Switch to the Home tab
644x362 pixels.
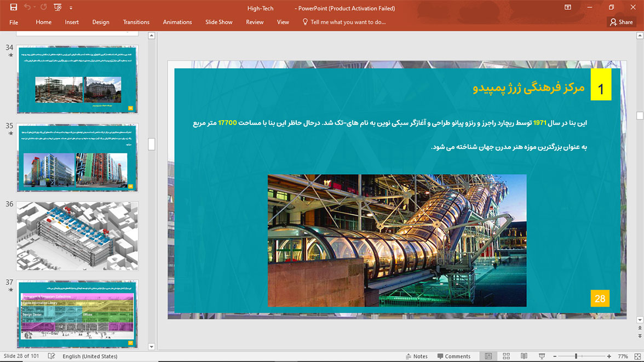click(44, 22)
